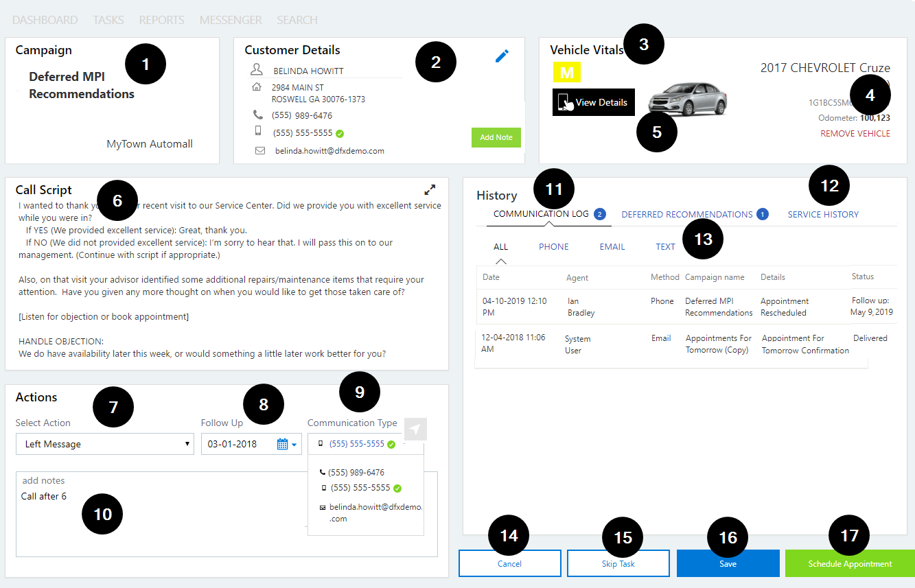Screen dimensions: 915x588
Task: Click the pencil edit icon in Customer Details
Action: click(x=502, y=56)
